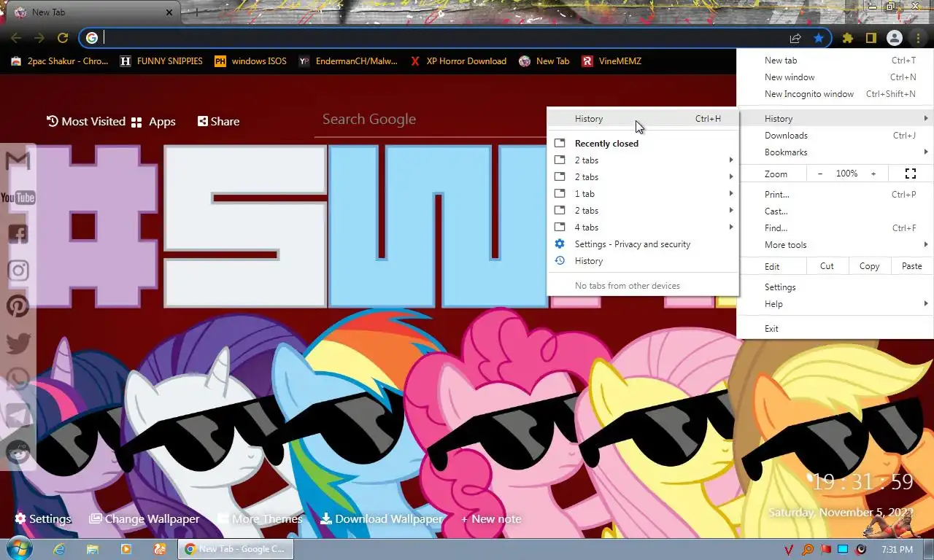Open the Extensions puzzle piece icon
This screenshot has height=560, width=934.
848,38
